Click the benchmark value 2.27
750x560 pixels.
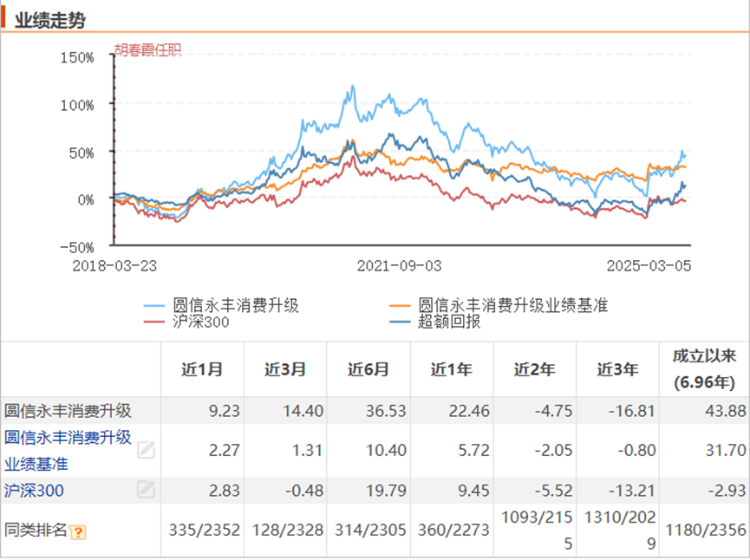pyautogui.click(x=224, y=450)
